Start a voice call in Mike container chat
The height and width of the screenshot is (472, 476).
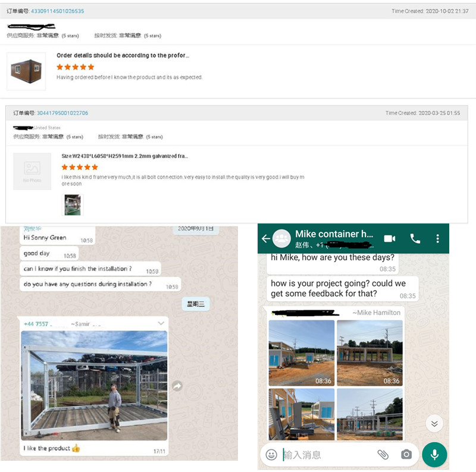[x=415, y=239]
